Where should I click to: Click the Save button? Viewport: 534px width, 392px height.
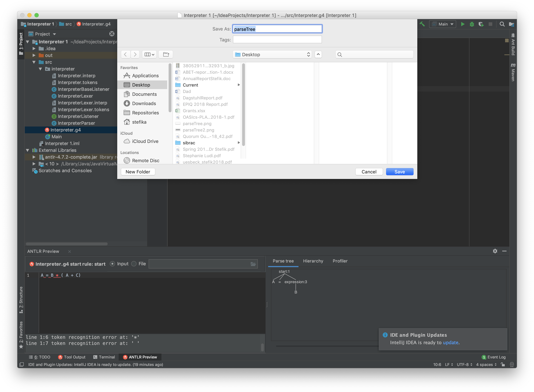click(x=399, y=172)
